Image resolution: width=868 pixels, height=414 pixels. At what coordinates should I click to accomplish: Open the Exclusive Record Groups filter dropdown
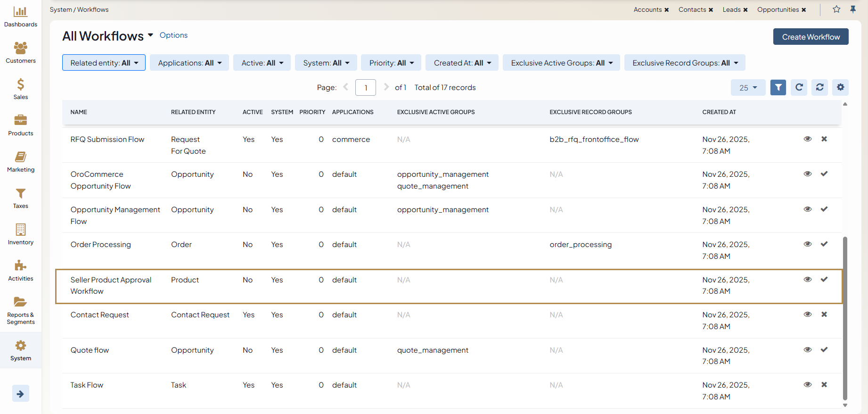pos(684,63)
